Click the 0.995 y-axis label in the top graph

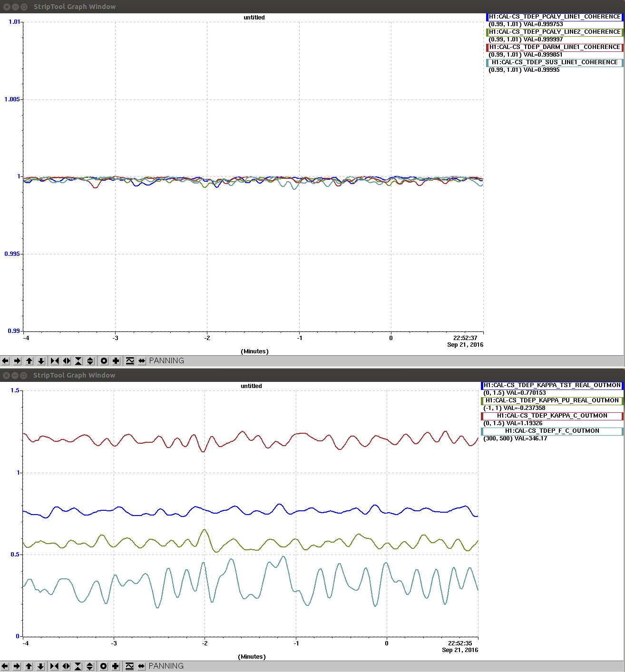12,254
